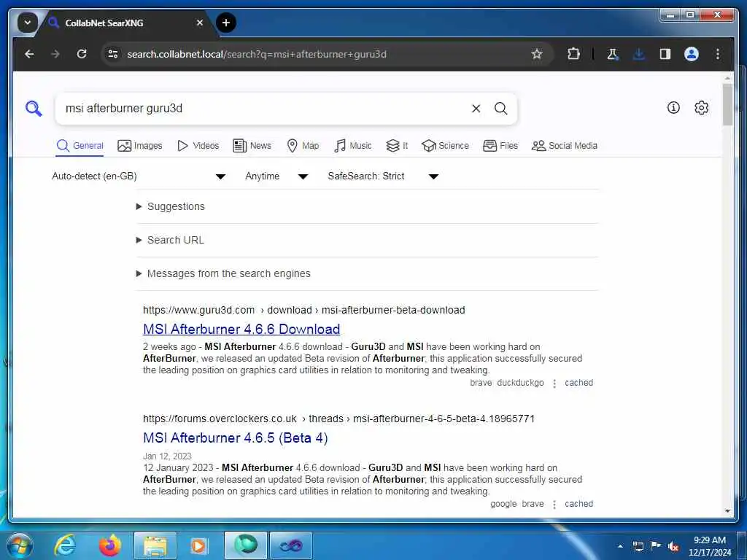Viewport: 747px width, 560px height.
Task: Open the Windows Start button
Action: click(x=20, y=545)
